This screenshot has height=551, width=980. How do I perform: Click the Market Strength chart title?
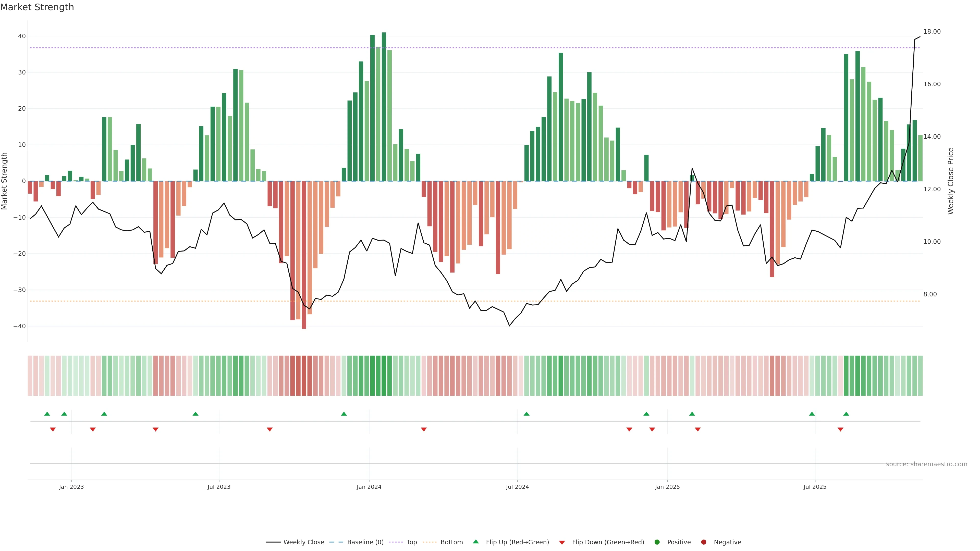point(37,7)
